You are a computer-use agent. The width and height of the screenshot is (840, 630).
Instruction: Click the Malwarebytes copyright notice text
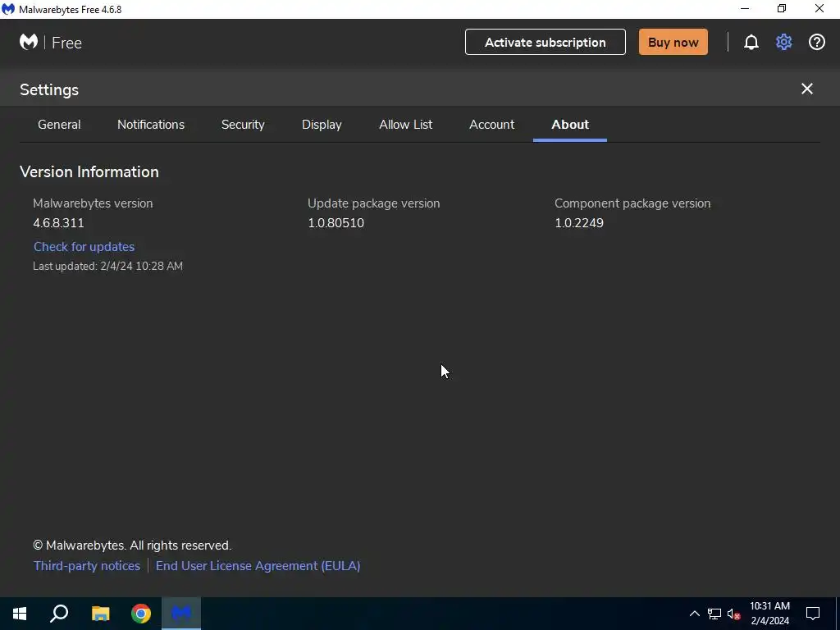(132, 546)
